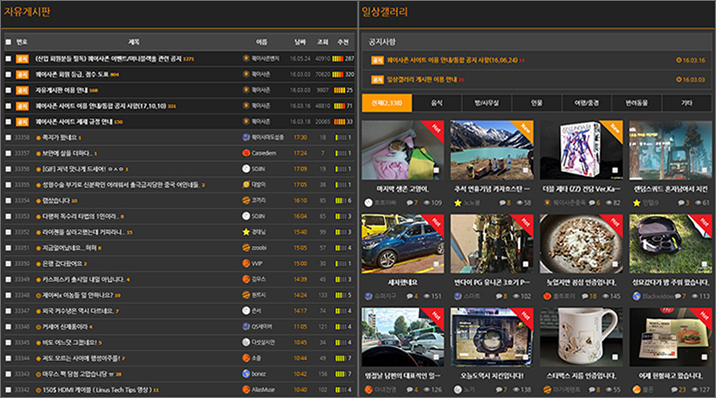Click the white avatar on post 33347
The height and width of the screenshot is (398, 716).
coord(246,311)
